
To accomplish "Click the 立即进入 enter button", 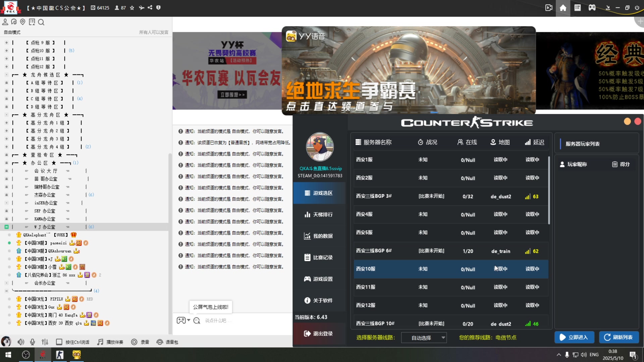I will (x=574, y=337).
